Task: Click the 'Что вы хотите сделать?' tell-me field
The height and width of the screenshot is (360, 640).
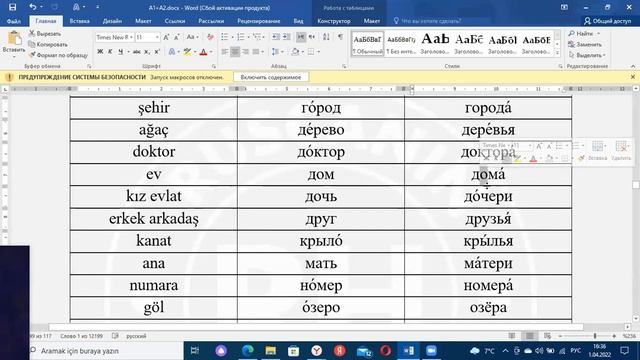Action: coord(431,21)
